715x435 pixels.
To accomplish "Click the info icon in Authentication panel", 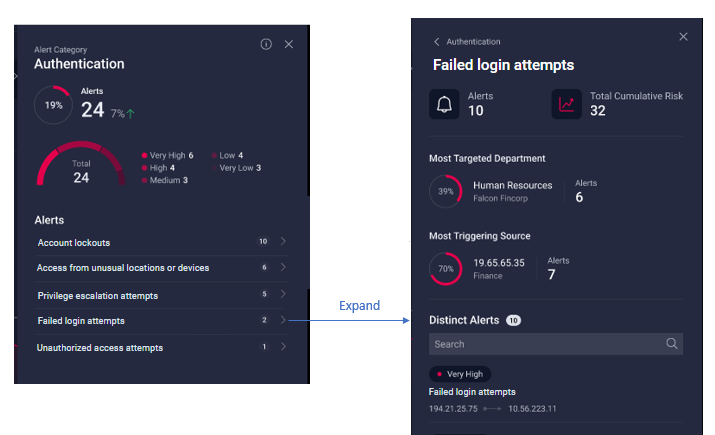I will click(x=266, y=44).
